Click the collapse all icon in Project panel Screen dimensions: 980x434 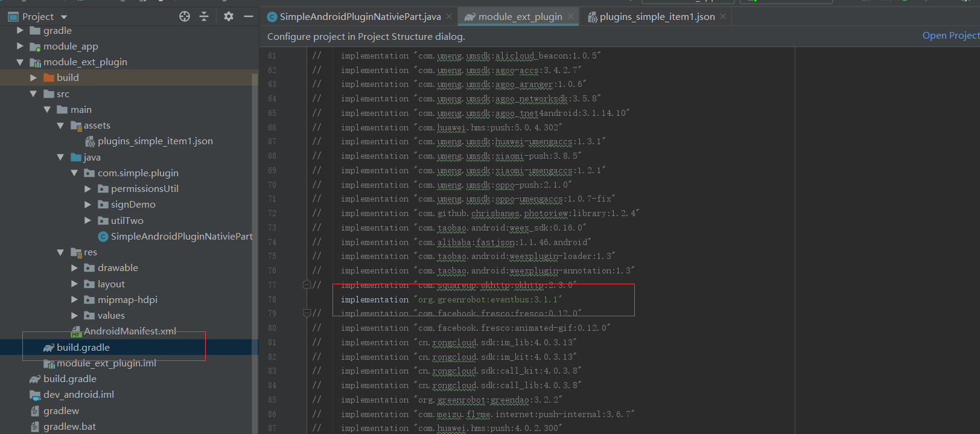[x=204, y=16]
